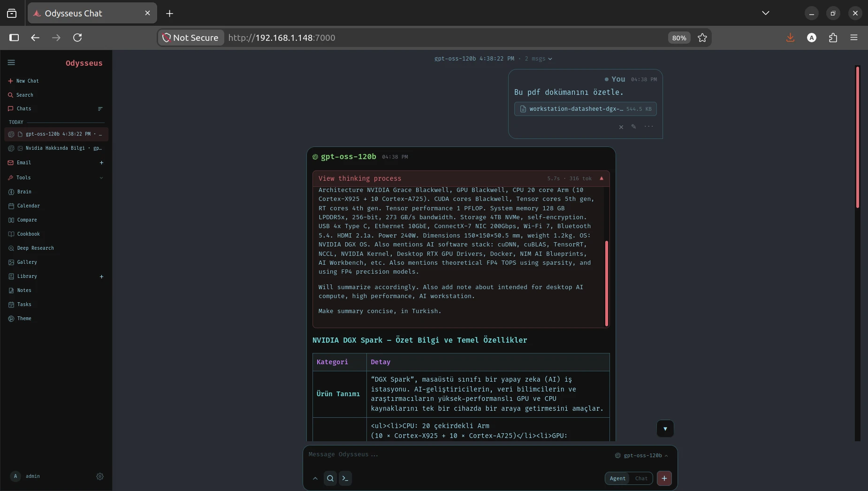868x491 pixels.
Task: Open the browser account icon
Action: pos(812,38)
